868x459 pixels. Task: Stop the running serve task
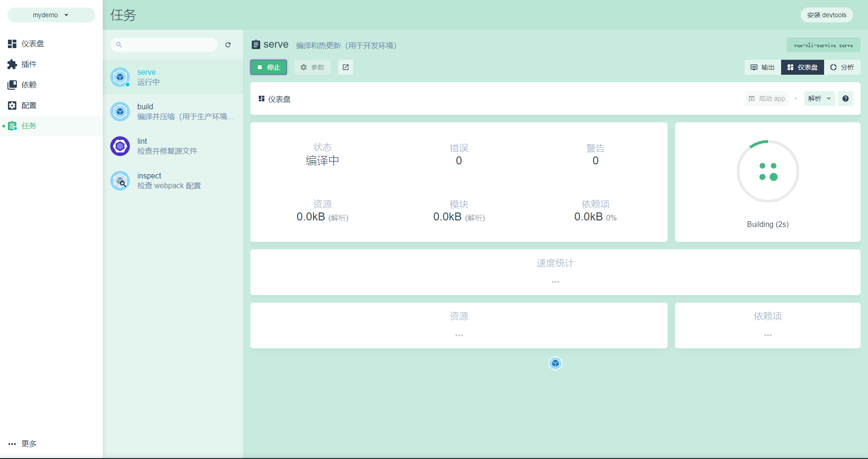pos(269,67)
